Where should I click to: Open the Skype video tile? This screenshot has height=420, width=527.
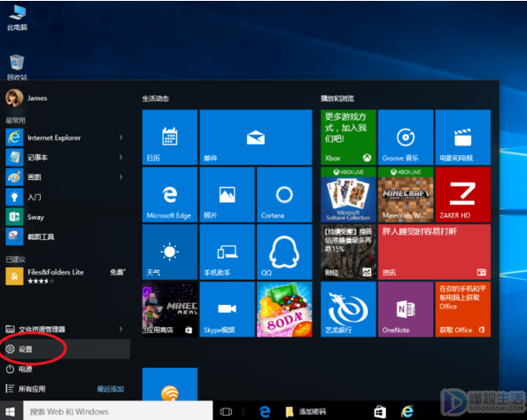click(228, 309)
